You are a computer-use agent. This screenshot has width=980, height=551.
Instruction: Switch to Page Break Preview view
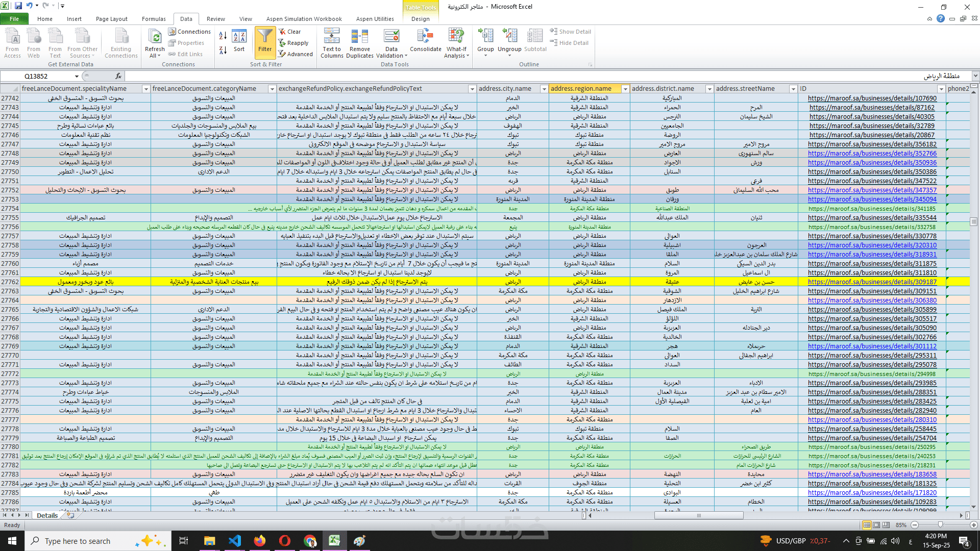pyautogui.click(x=886, y=525)
